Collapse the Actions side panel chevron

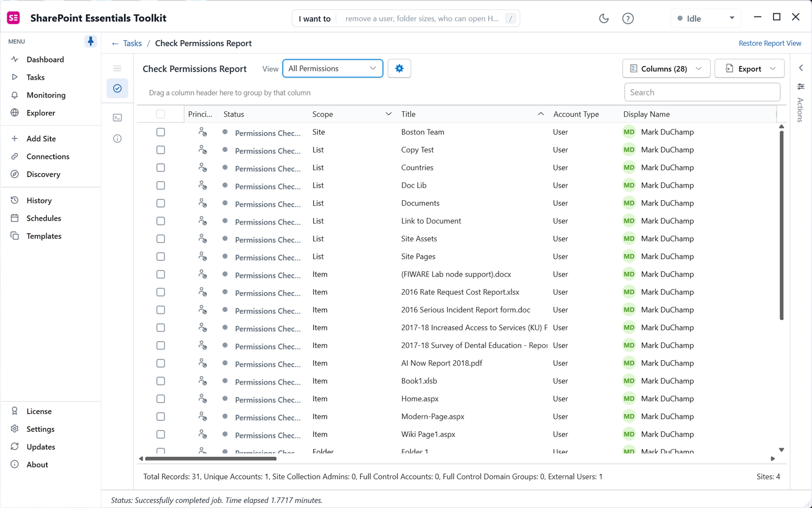(x=801, y=68)
